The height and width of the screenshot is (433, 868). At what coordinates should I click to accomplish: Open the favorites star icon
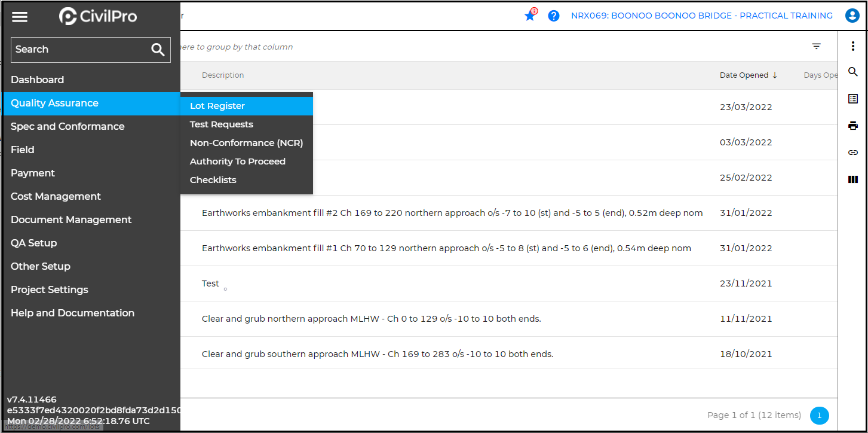(x=529, y=16)
